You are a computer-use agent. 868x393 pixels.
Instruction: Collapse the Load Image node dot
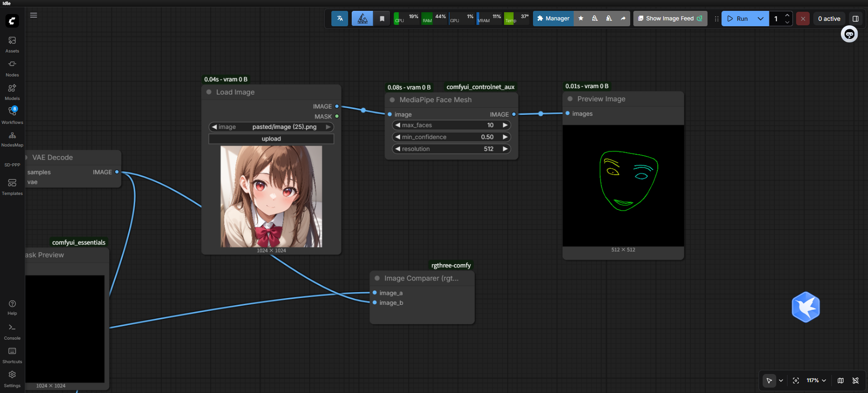tap(209, 92)
